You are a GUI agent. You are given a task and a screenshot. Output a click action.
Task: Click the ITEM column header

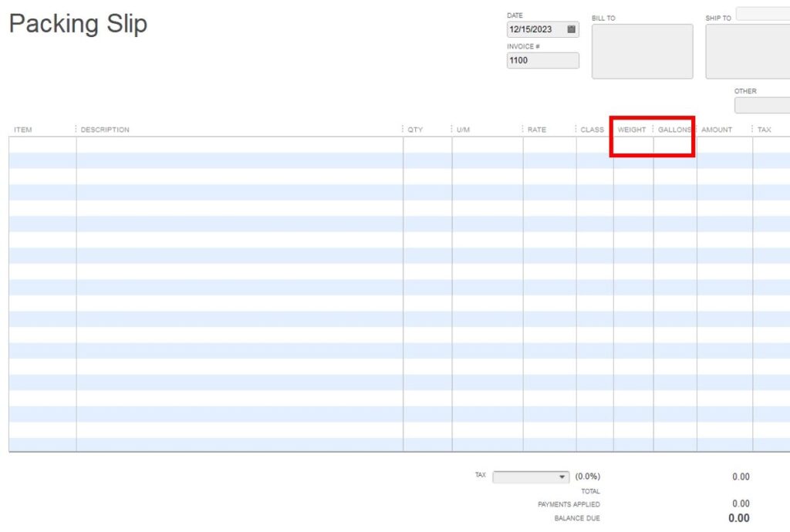coord(23,130)
